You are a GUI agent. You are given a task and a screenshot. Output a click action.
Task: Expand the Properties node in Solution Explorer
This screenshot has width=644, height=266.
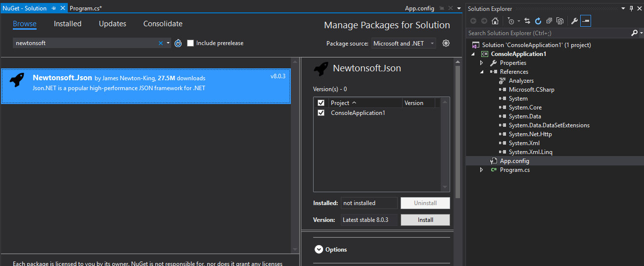point(482,63)
